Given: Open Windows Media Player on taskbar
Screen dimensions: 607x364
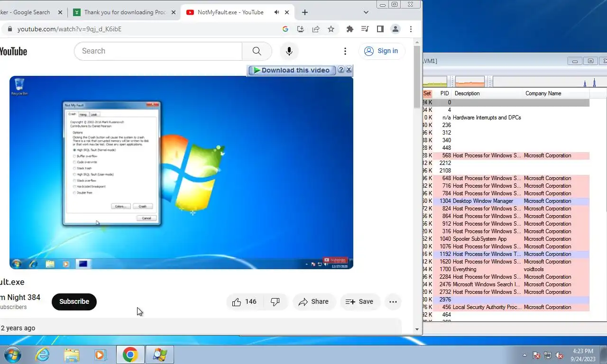Looking at the screenshot, I should [101, 355].
